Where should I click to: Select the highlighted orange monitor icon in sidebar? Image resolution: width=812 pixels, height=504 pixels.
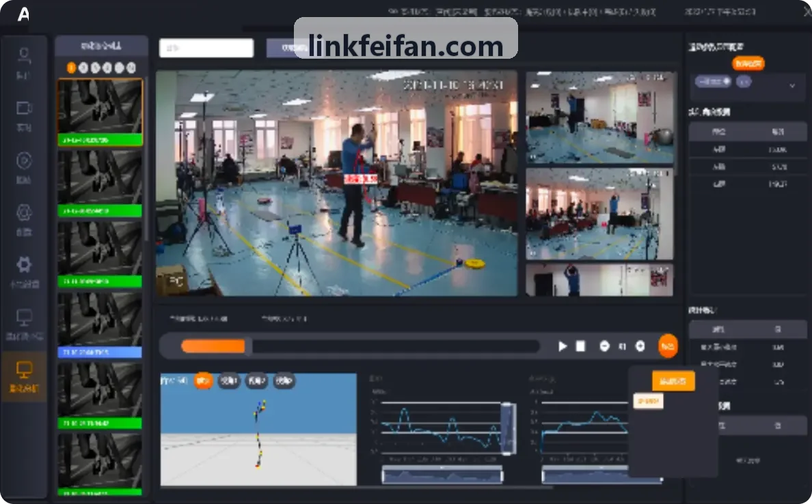(x=24, y=369)
